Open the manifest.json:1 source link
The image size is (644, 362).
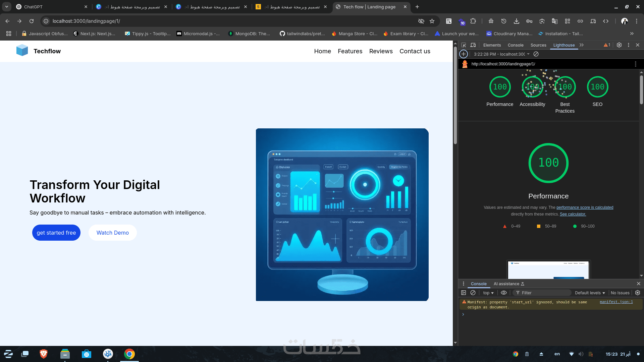click(616, 302)
